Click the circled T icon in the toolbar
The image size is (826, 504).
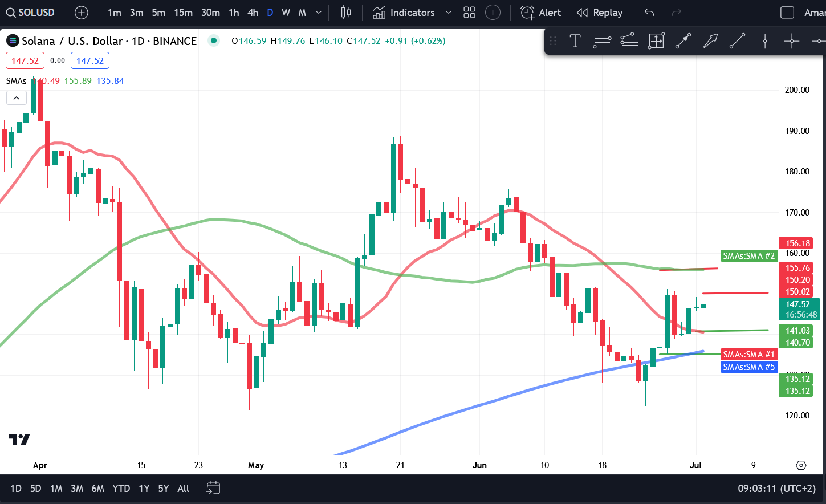493,13
